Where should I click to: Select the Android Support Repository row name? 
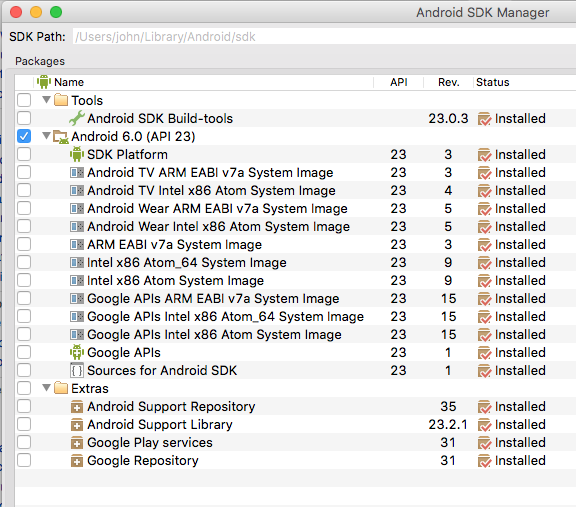[x=171, y=407]
